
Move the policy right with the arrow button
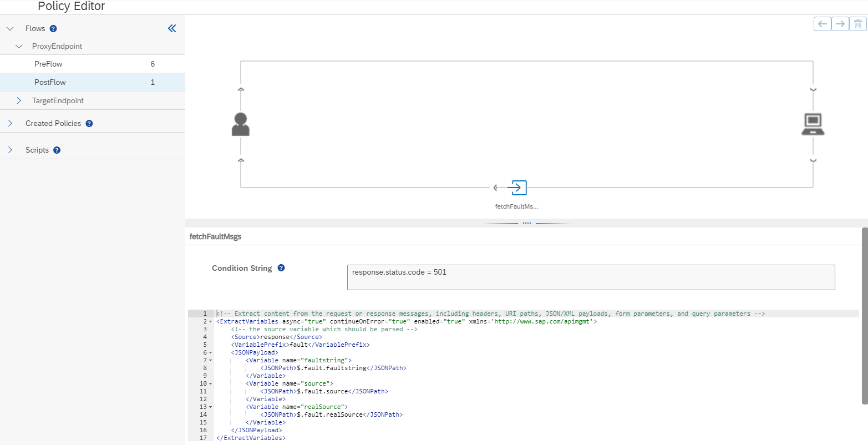pos(840,24)
